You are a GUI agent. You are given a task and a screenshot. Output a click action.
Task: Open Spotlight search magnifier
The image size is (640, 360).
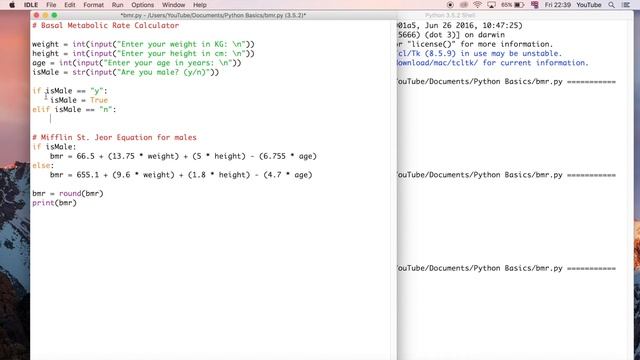click(611, 5)
